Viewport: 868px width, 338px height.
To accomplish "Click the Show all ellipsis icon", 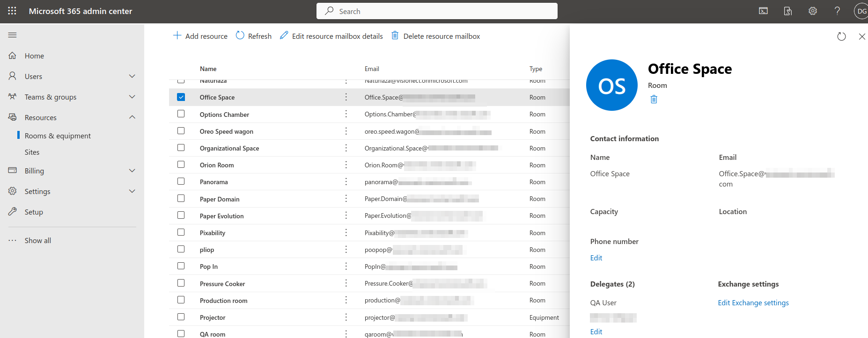I will [x=13, y=240].
